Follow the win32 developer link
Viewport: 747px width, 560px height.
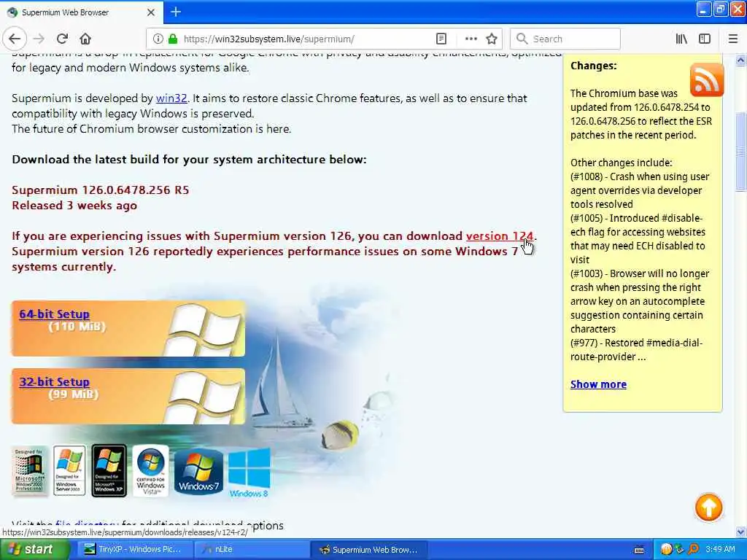point(171,98)
